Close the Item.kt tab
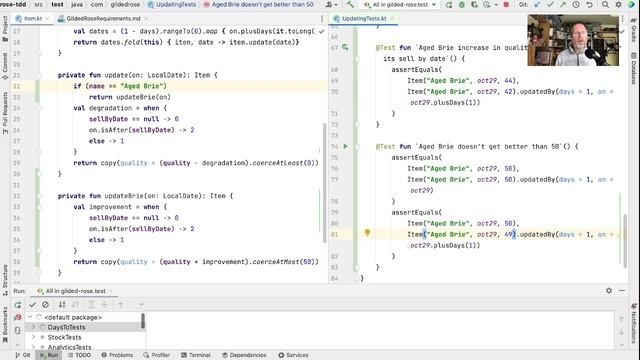 tap(47, 18)
